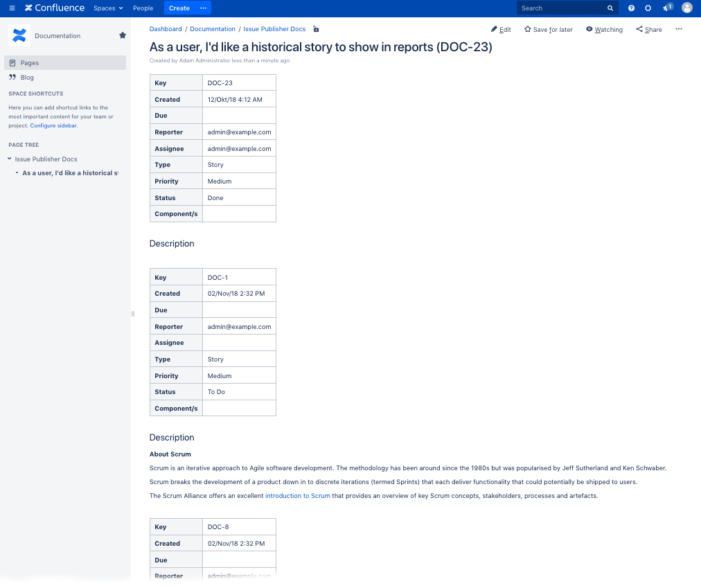
Task: Open the People menu item
Action: pos(143,8)
